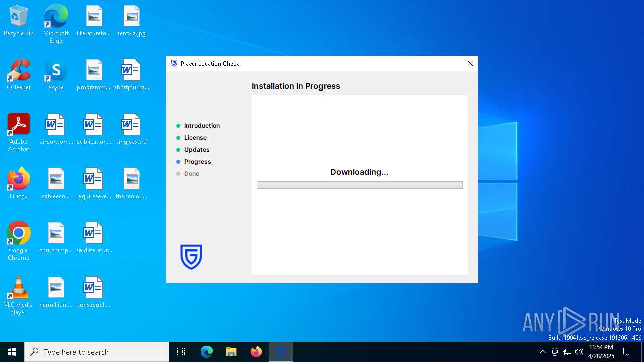Open Task View on the taskbar
This screenshot has height=362, width=644.
click(181, 352)
